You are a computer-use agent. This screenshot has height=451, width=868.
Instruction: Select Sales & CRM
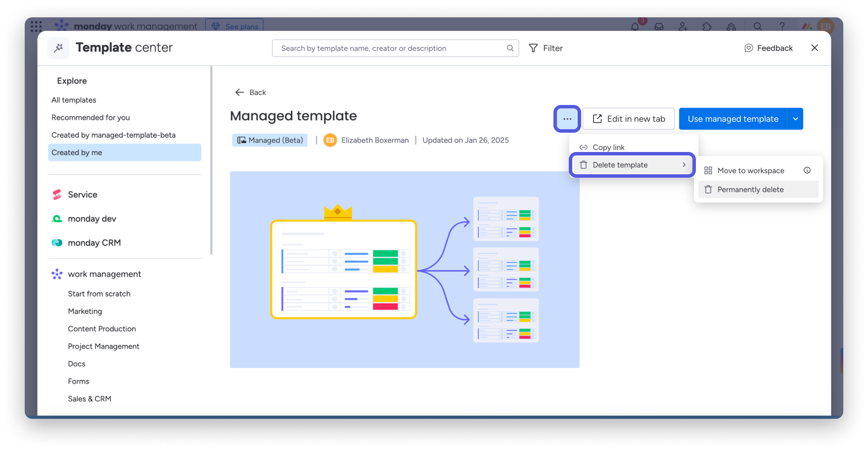pos(90,399)
